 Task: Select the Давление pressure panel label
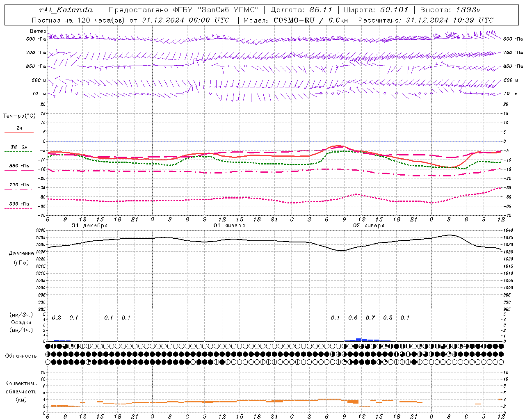(21, 253)
